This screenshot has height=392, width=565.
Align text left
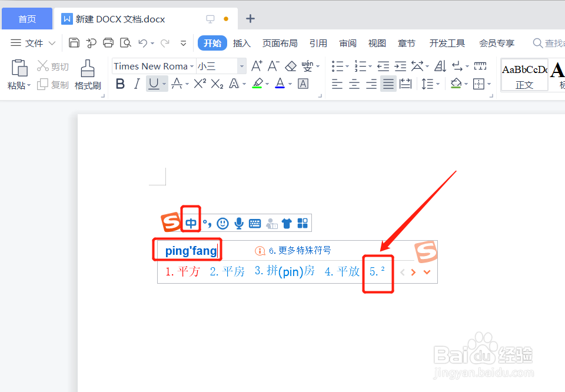point(337,84)
